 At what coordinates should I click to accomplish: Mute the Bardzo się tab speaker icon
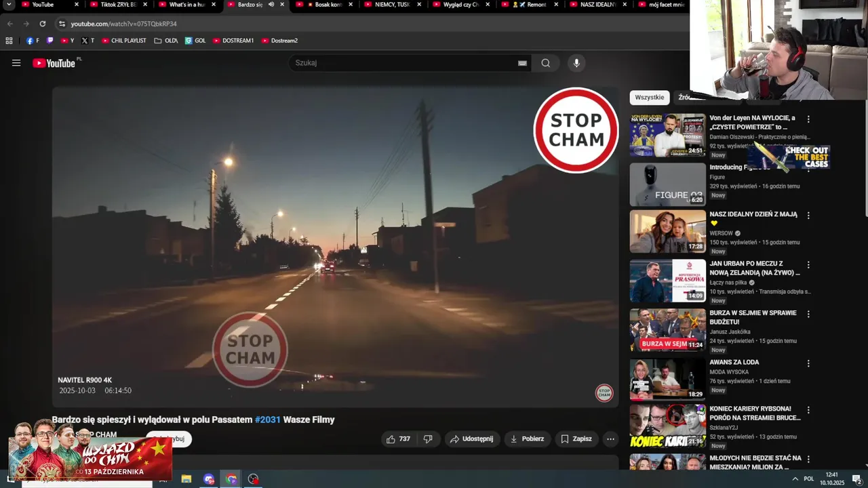click(271, 5)
